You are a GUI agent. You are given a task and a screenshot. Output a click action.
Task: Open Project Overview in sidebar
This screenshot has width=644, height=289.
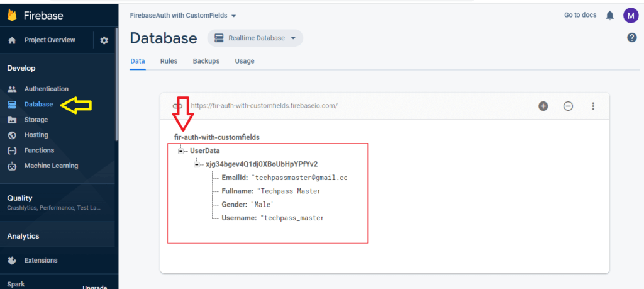point(50,40)
